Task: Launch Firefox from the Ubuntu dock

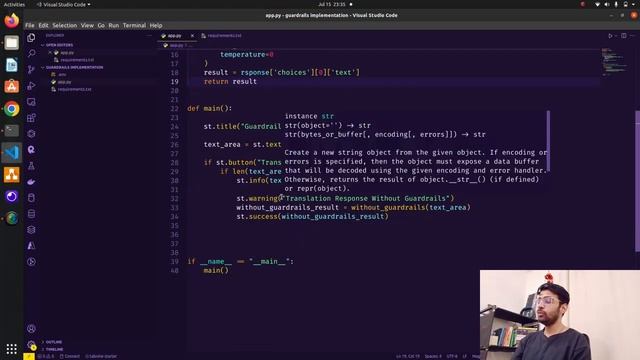Action: click(11, 20)
